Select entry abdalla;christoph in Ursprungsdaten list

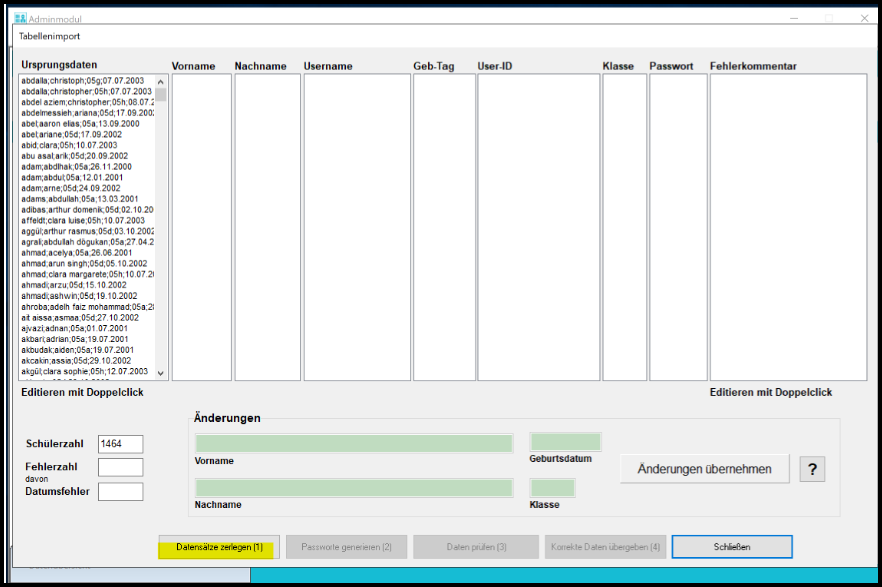84,80
